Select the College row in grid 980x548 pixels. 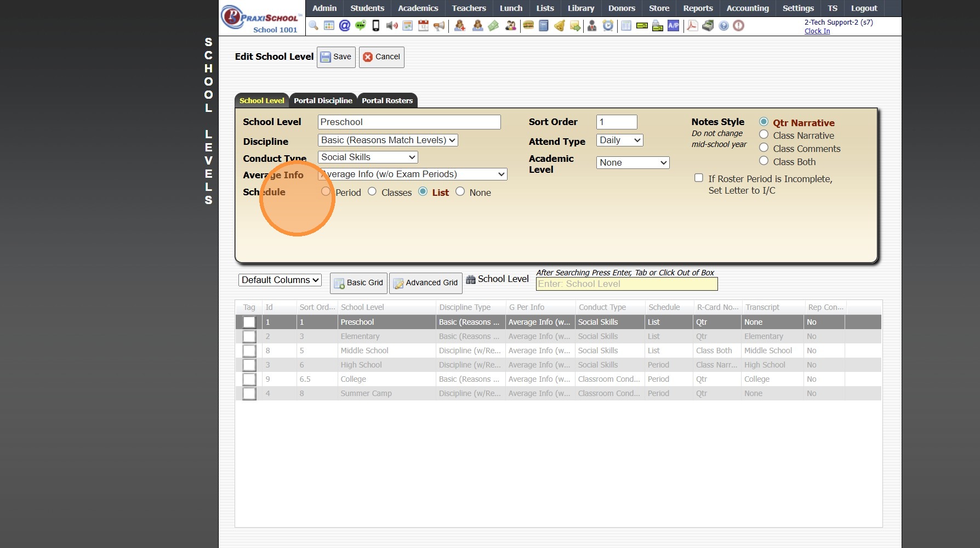point(559,379)
